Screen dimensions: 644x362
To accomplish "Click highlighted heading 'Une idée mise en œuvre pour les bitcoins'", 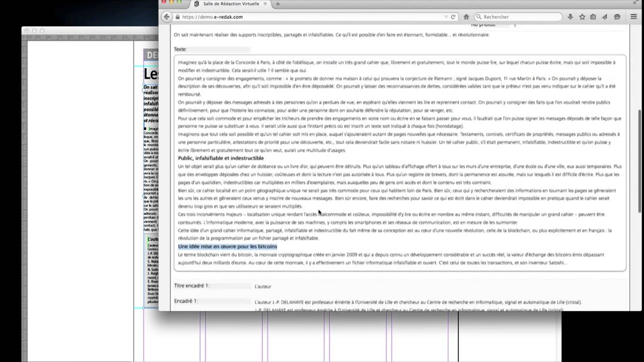I will 227,246.
